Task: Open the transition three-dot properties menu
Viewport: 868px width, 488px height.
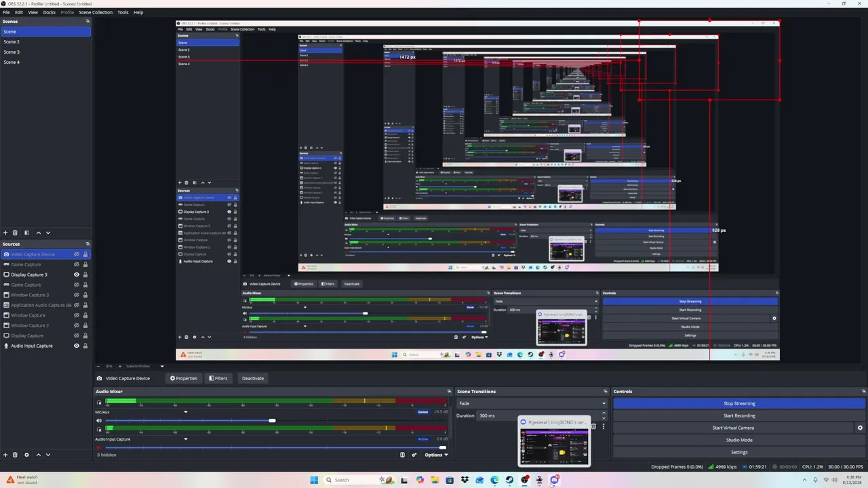Action: pyautogui.click(x=603, y=426)
